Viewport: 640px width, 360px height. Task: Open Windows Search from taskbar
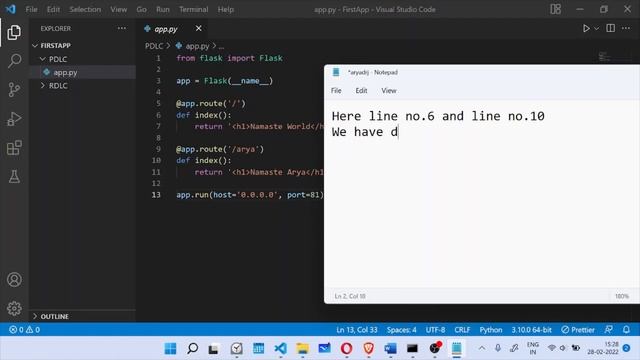(x=192, y=349)
